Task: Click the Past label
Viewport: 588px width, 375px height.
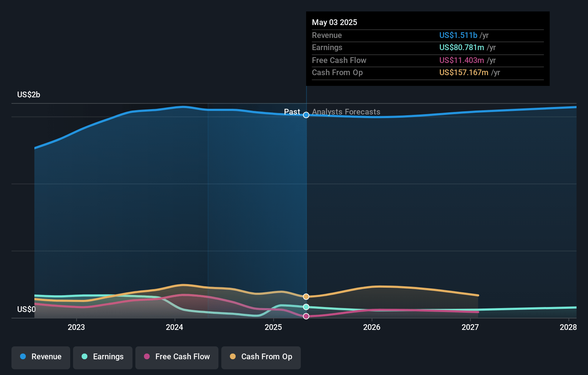Action: 292,112
